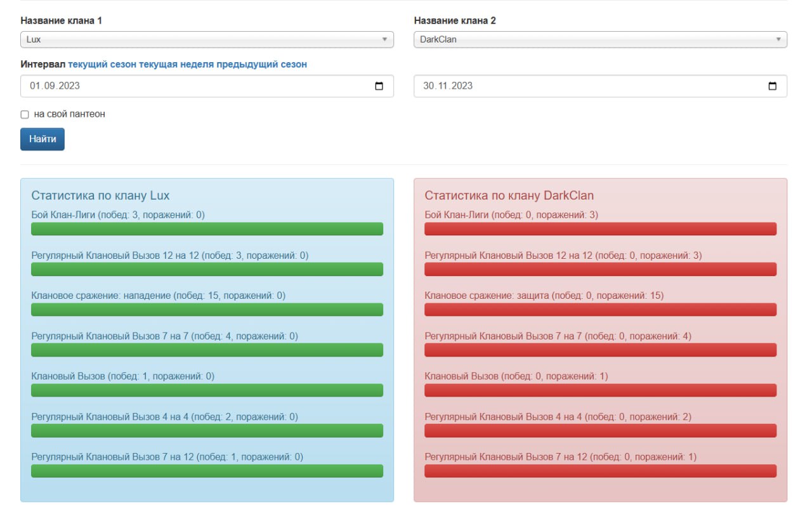Click DarkClan 'Бой Клан-Лиги' red progress bar
Screen dimensions: 812x505
tap(600, 229)
